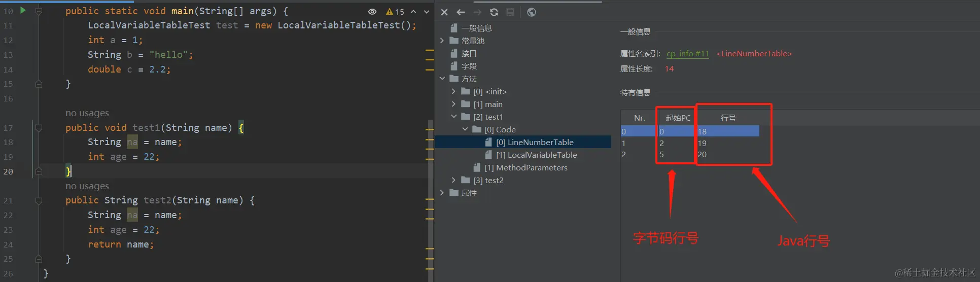The width and height of the screenshot is (980, 282).
Task: Open the cp_info #11 link
Action: 687,53
